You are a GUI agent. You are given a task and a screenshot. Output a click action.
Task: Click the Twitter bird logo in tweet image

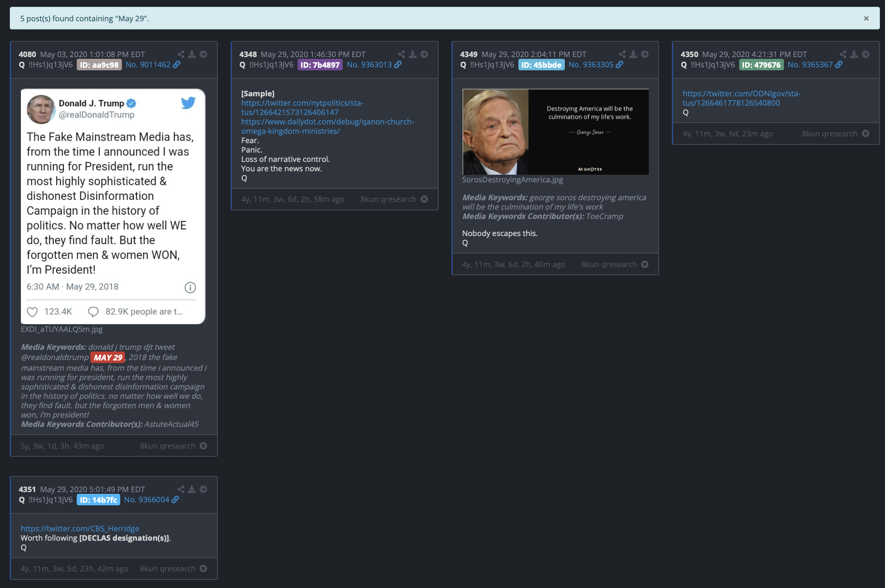pos(188,103)
